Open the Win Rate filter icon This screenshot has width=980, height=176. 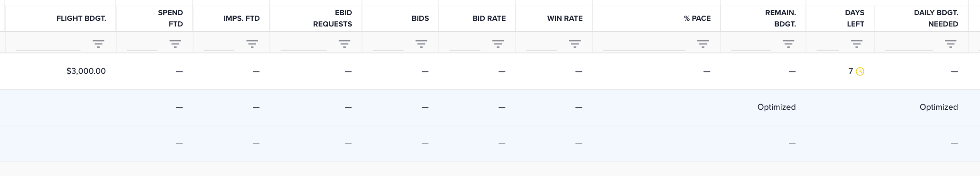tap(575, 44)
